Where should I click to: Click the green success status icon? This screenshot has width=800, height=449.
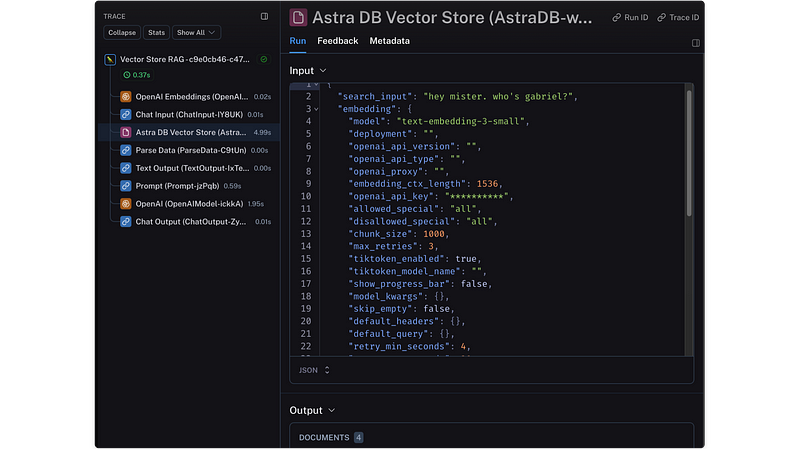click(264, 60)
